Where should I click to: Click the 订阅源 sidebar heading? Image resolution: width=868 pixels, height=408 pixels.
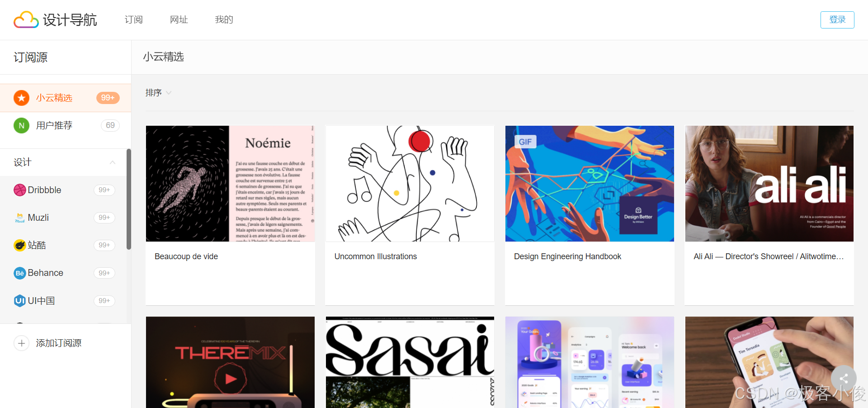point(31,57)
